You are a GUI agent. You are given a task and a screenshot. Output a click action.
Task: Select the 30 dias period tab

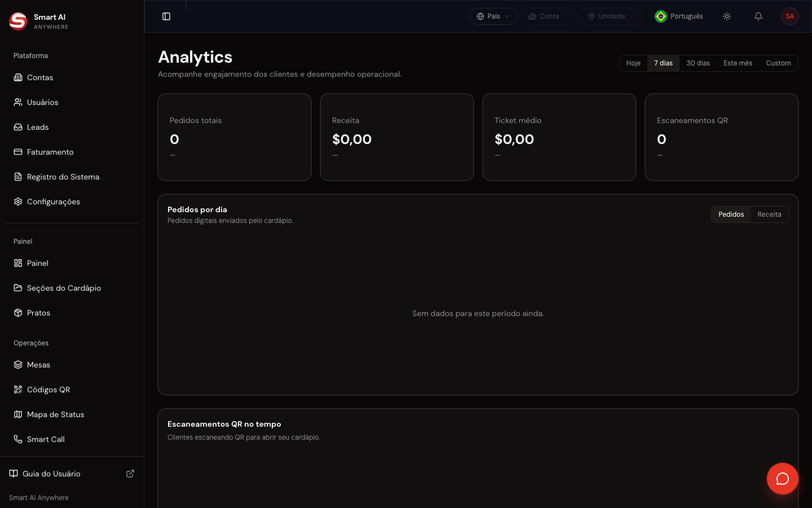(698, 63)
